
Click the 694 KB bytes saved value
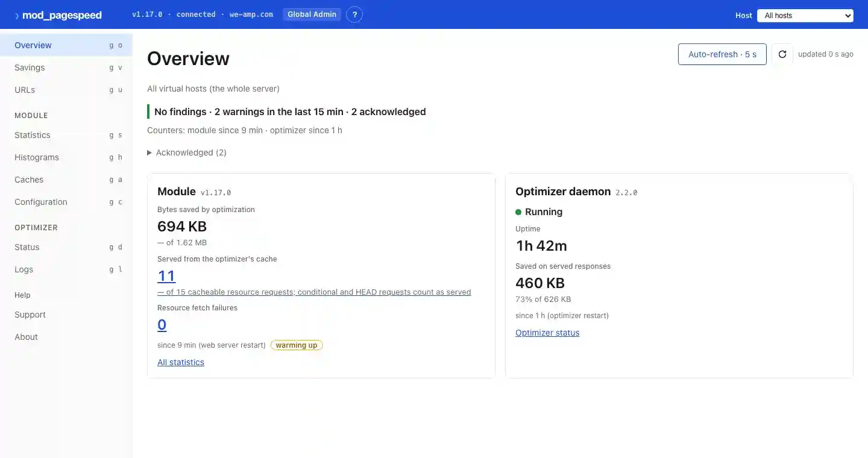click(x=182, y=227)
